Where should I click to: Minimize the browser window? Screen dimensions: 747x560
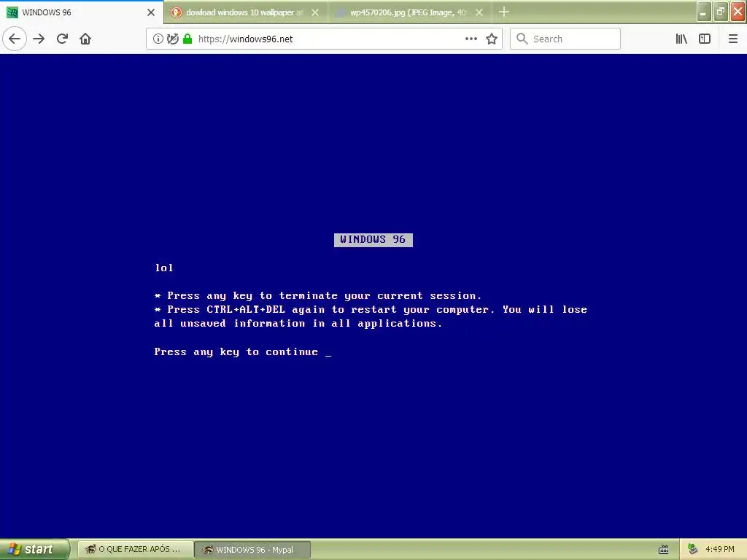click(704, 12)
